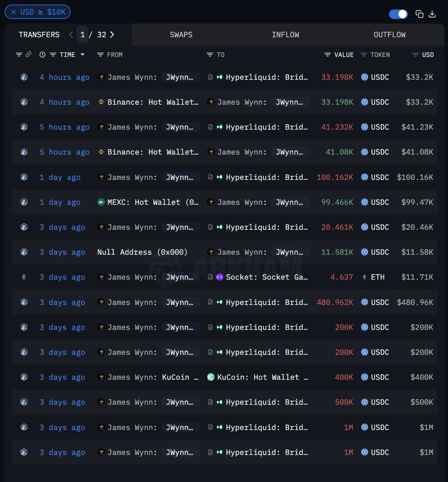The height and width of the screenshot is (482, 448).
Task: Switch to the SWAPS tab
Action: (181, 35)
